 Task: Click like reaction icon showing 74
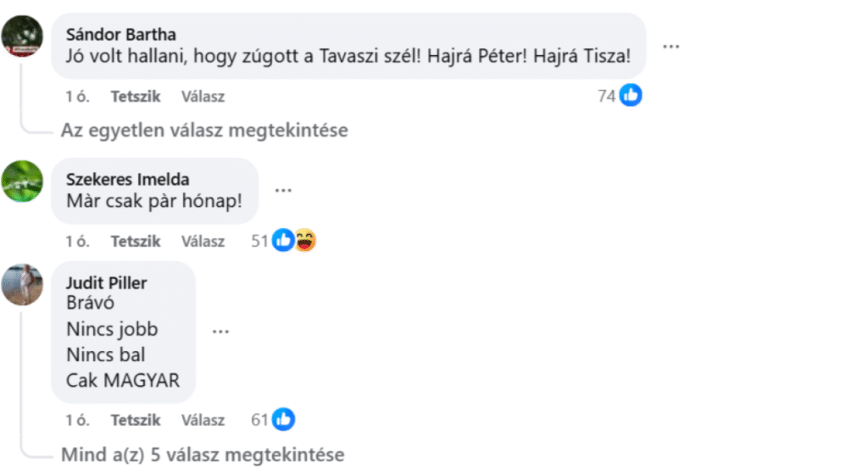pyautogui.click(x=631, y=96)
